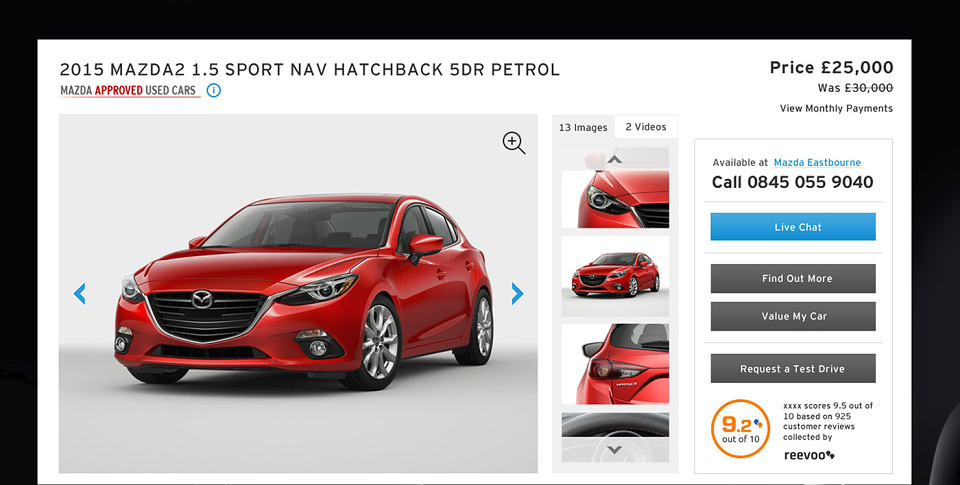Select the full front view car thumbnail
This screenshot has height=485, width=960.
pos(615,276)
